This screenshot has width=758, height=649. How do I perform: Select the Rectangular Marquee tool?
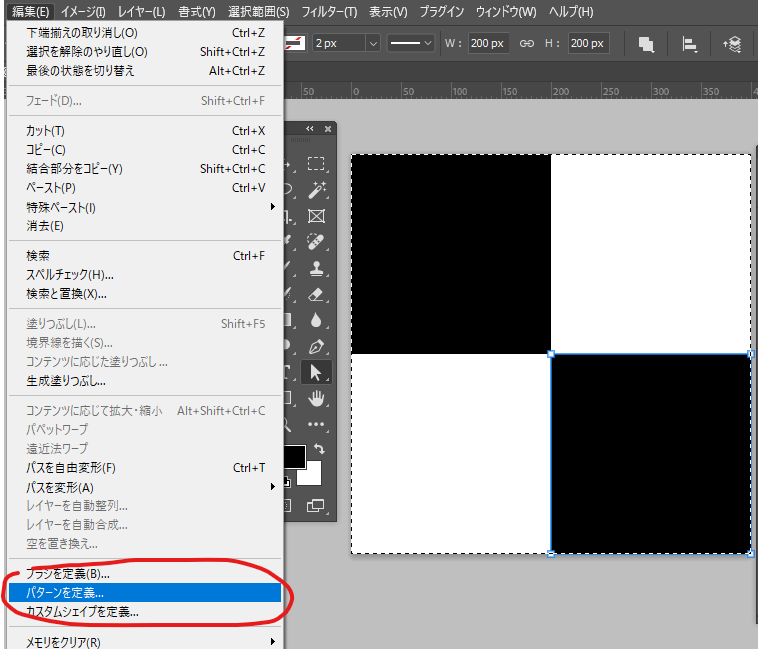(317, 164)
